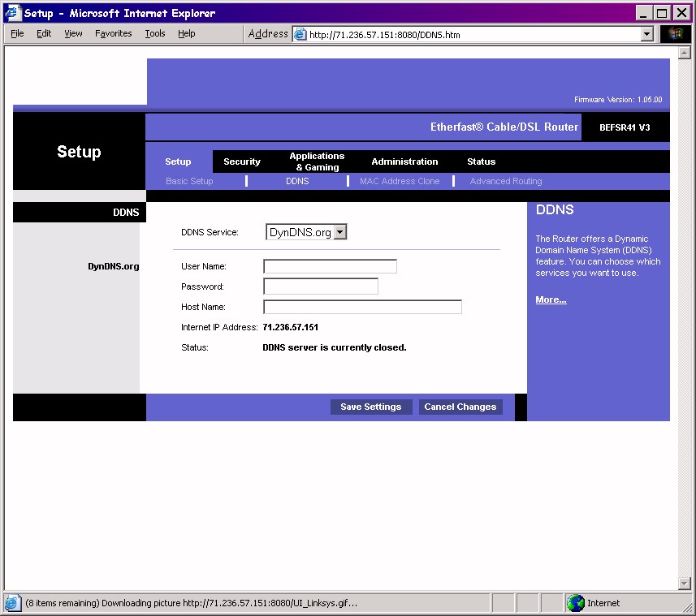Click the Internet Explorer page icon in title bar
696x616 pixels.
[13, 13]
